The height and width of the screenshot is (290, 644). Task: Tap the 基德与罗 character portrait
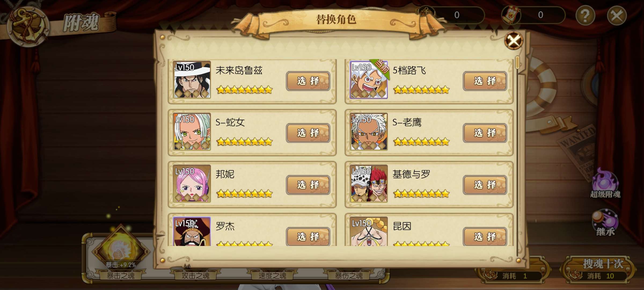point(369,184)
